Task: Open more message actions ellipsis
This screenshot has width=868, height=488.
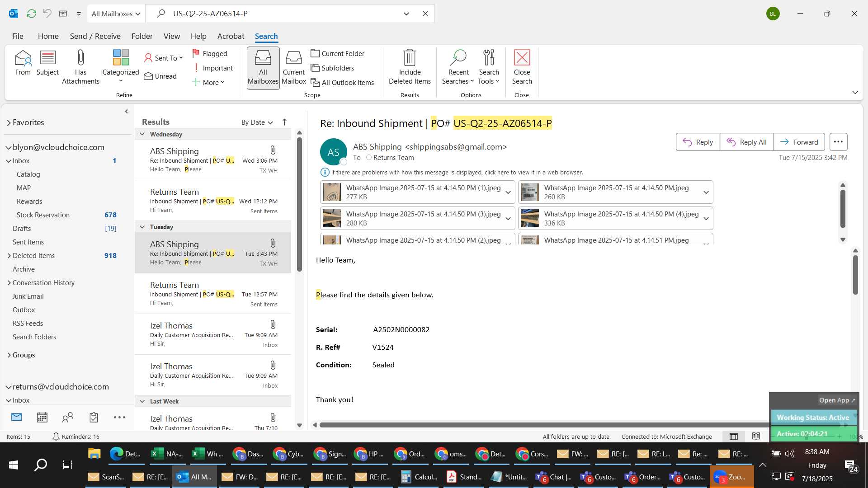Action: (838, 142)
